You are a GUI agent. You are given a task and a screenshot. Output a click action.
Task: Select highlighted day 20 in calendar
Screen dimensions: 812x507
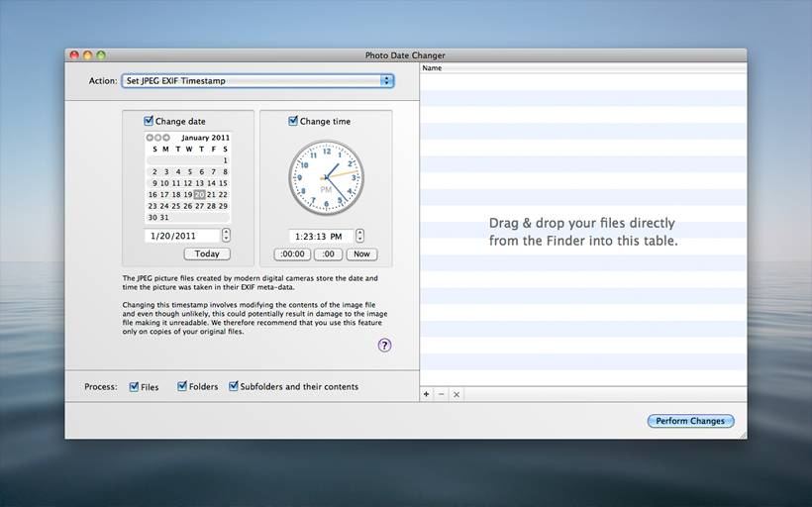click(x=199, y=195)
